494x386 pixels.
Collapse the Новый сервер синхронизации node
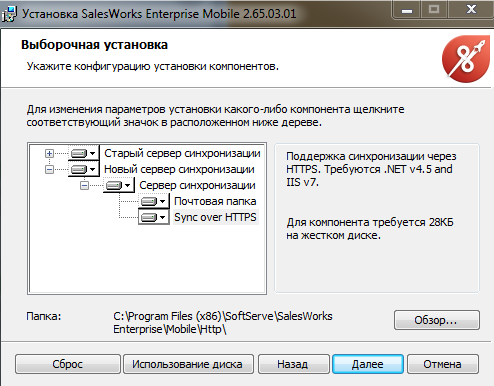coord(49,169)
